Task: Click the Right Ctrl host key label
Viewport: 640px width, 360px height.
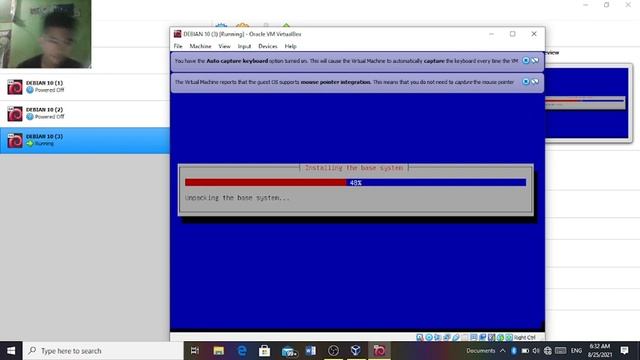Action: point(524,338)
